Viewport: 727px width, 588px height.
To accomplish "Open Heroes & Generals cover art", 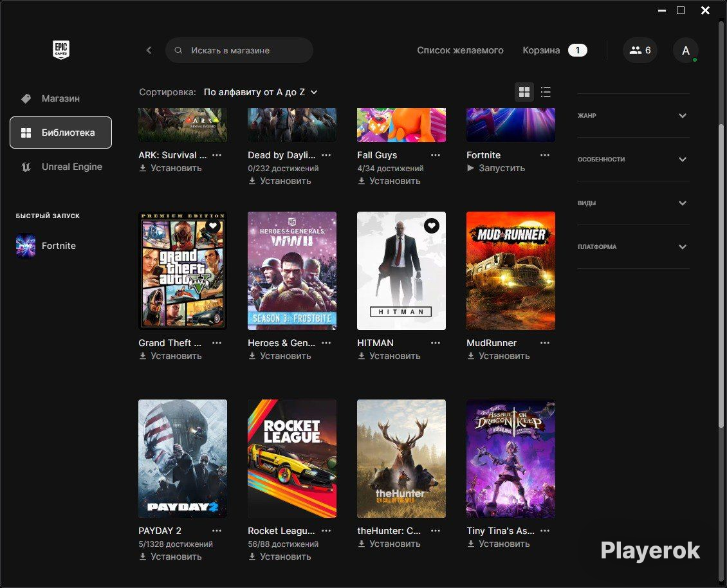I will (292, 271).
